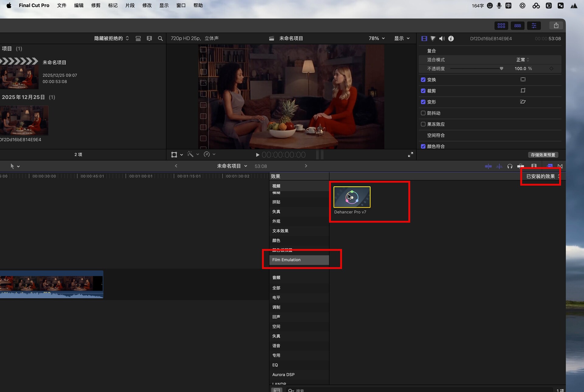Open the 修剪 menu

(x=96, y=5)
